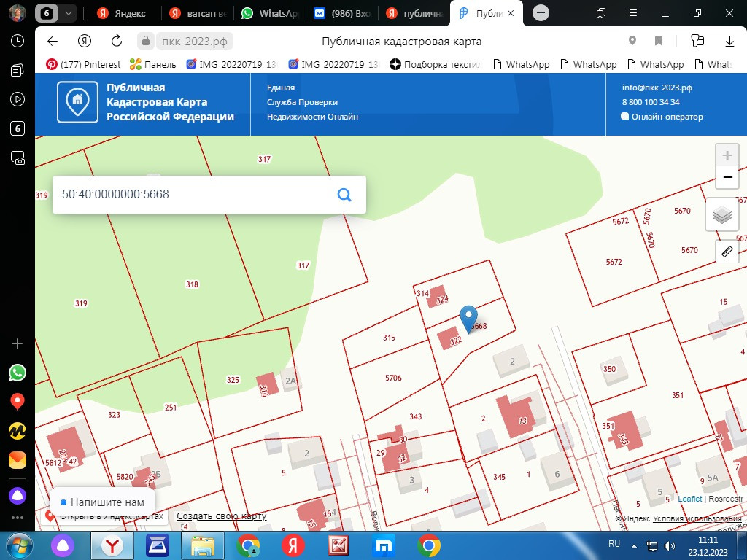
Task: Open the Панель bookmark
Action: pyautogui.click(x=153, y=64)
